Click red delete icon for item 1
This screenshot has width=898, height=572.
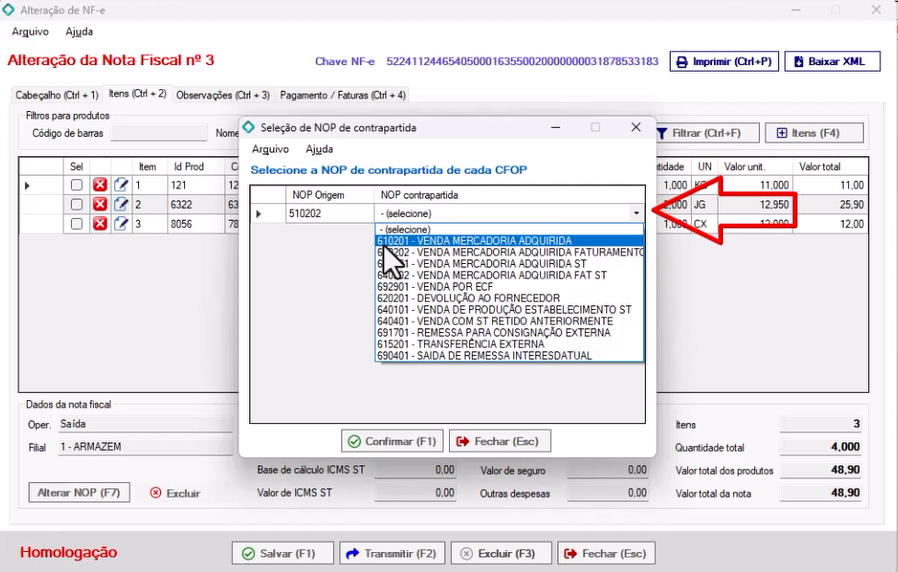[100, 185]
